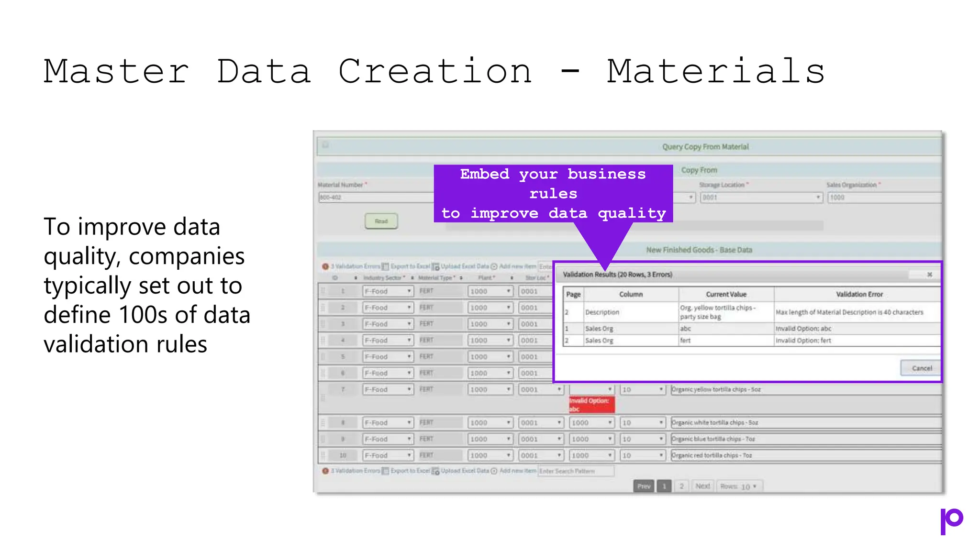
Task: Click the Upload Excel Data icon in the top toolbar
Action: [x=435, y=266]
